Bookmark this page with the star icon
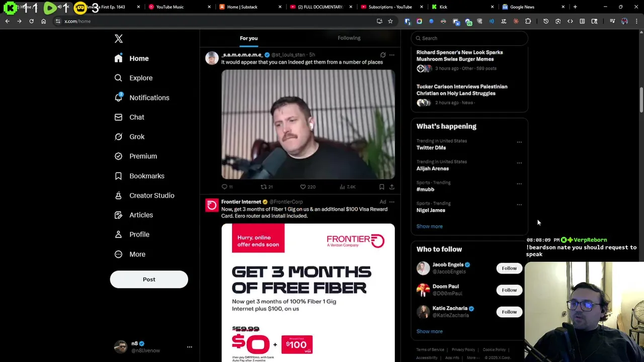Screen dimensions: 644x362 (390, 21)
